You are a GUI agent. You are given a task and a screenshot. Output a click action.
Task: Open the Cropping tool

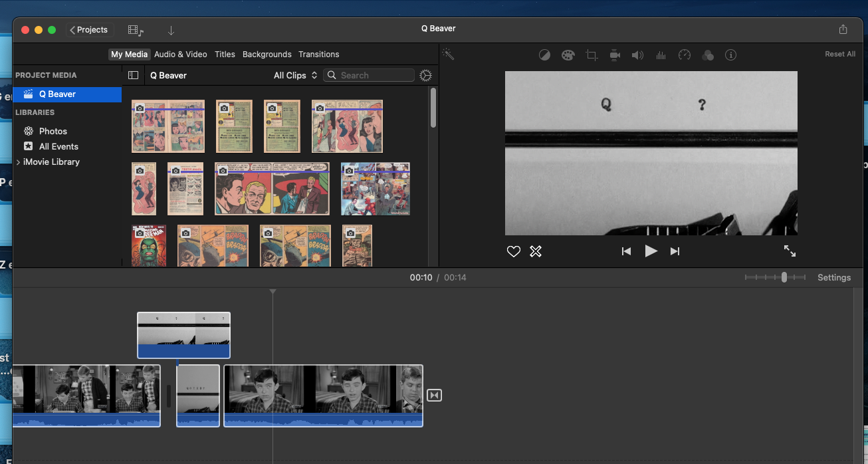pos(592,55)
